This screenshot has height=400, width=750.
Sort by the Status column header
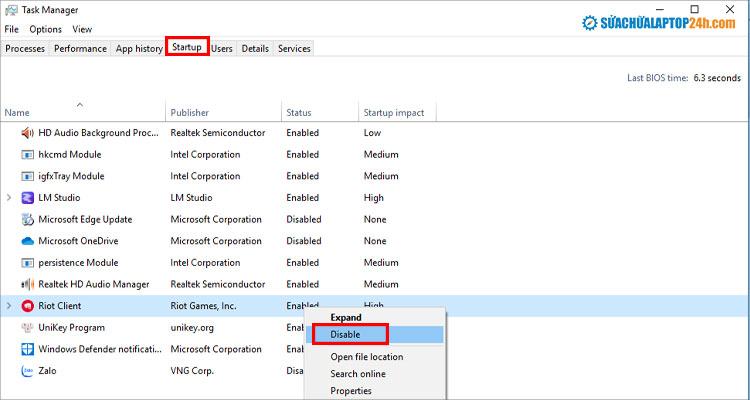pyautogui.click(x=299, y=113)
